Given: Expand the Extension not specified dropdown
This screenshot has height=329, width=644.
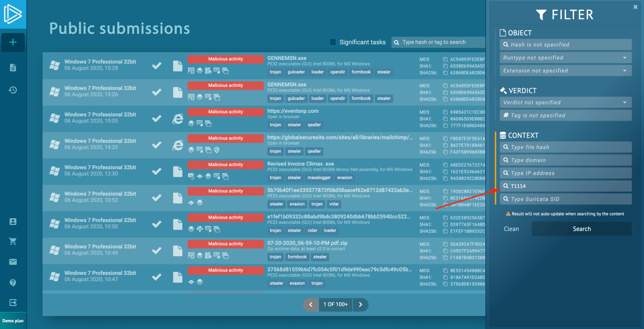Looking at the screenshot, I should click(x=565, y=70).
